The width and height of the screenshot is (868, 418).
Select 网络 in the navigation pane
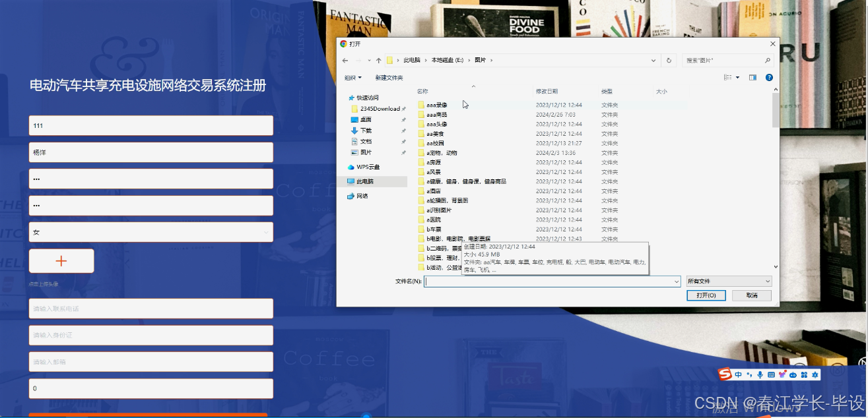pyautogui.click(x=362, y=196)
